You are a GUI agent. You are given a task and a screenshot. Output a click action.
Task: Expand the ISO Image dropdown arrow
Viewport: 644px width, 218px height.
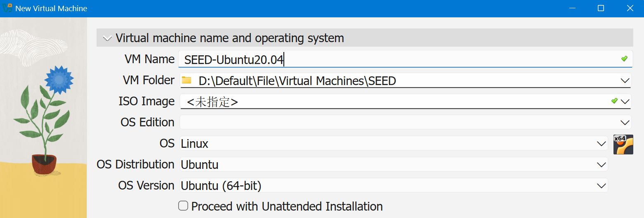coord(625,101)
